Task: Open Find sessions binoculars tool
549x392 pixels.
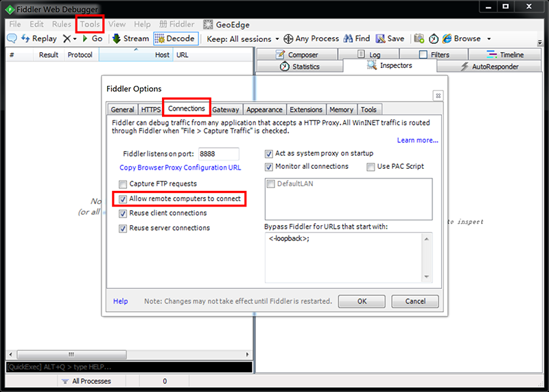Action: tap(356, 38)
